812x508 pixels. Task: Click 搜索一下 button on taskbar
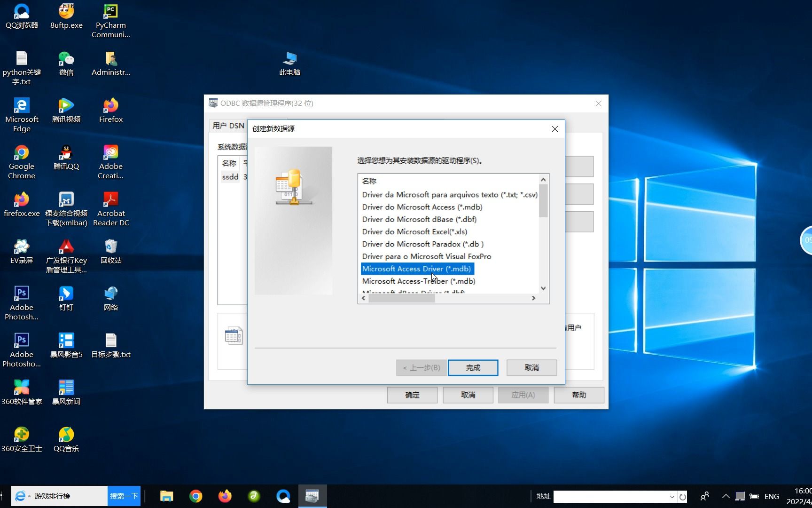click(x=124, y=496)
